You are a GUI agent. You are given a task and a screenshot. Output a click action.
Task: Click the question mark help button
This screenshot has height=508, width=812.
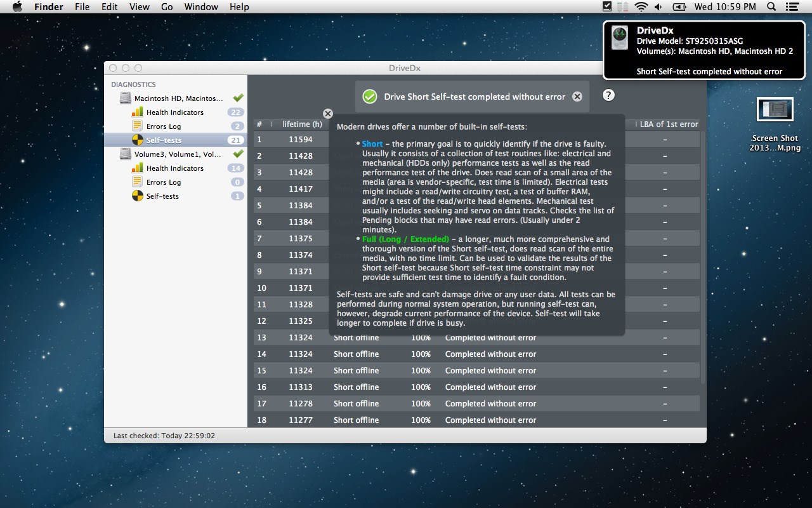click(608, 95)
